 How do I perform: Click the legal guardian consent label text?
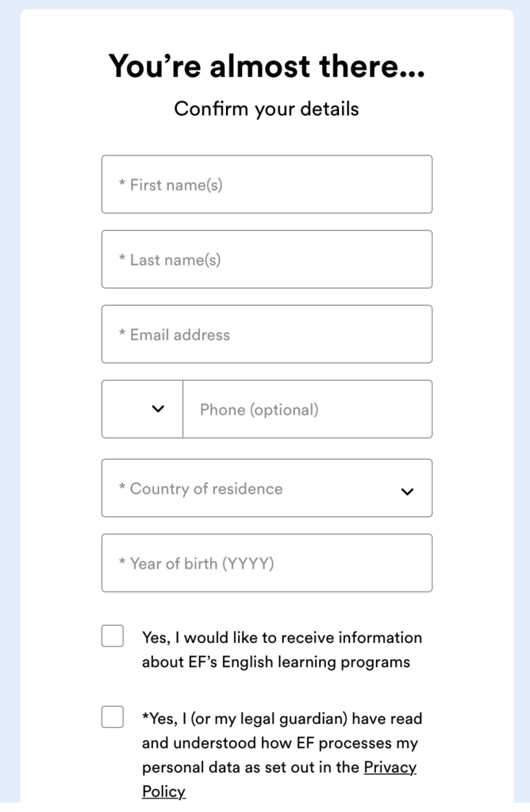click(x=279, y=743)
